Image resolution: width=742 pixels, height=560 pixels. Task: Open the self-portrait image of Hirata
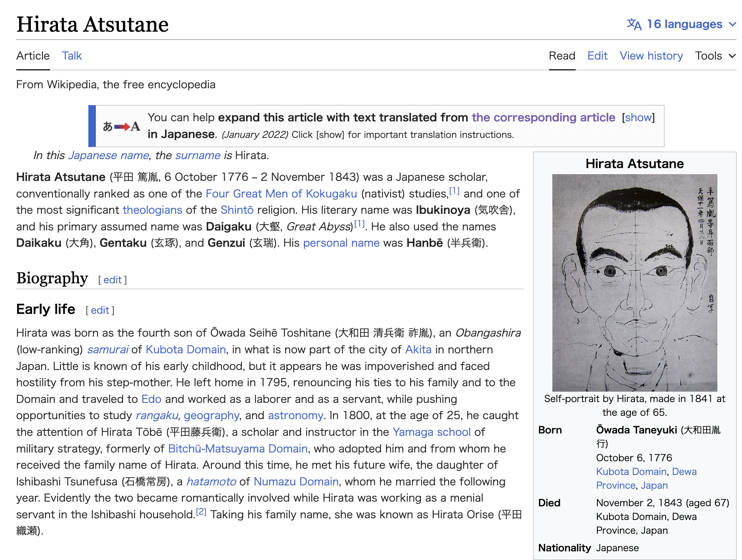click(634, 282)
